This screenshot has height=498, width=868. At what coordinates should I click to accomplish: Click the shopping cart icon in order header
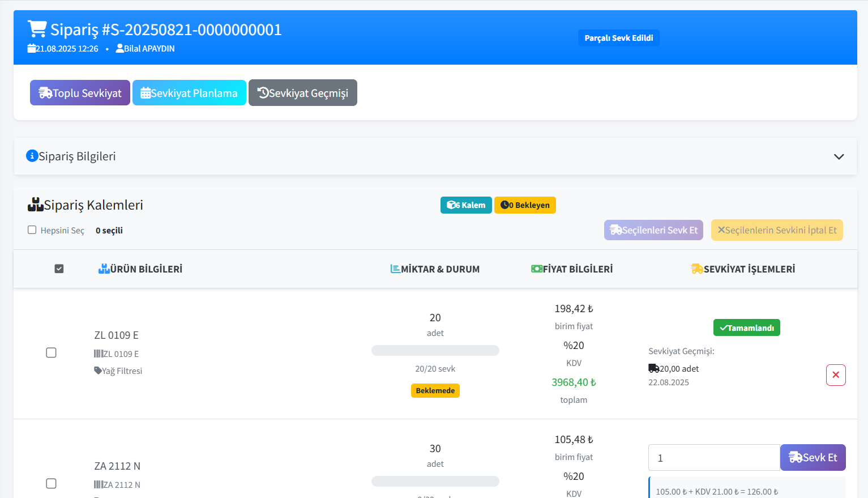[37, 29]
